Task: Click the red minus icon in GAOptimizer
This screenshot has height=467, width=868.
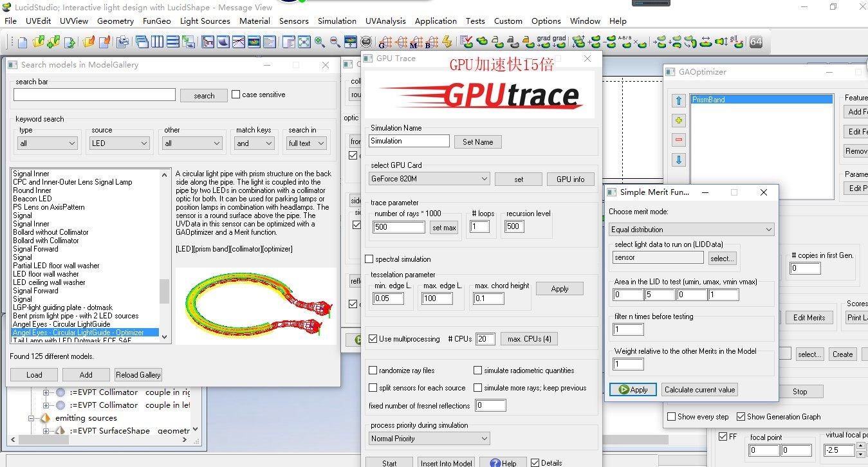Action: [679, 140]
